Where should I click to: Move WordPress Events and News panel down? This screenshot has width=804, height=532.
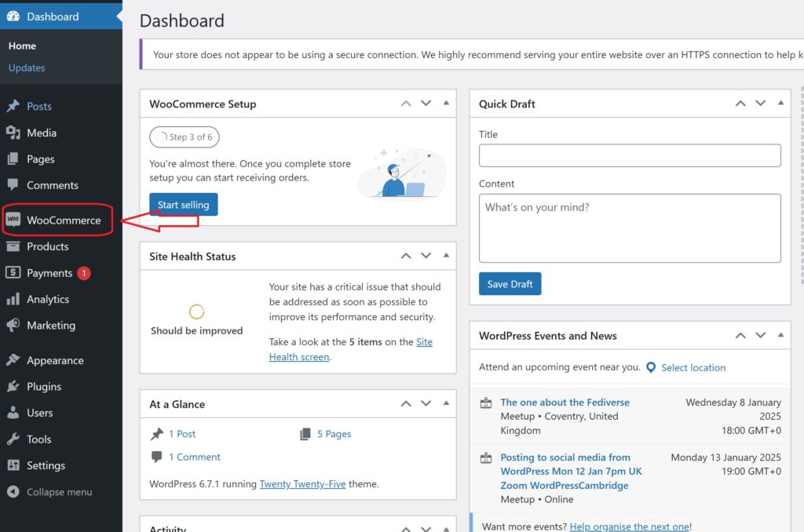click(760, 336)
